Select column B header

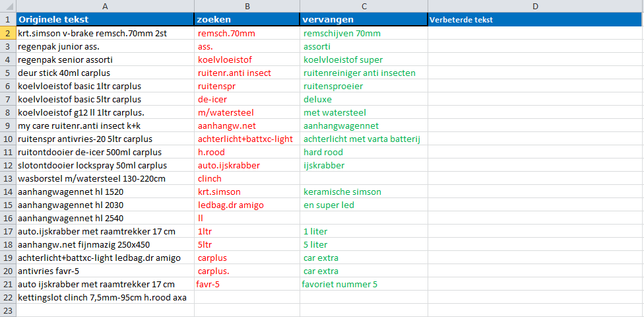pyautogui.click(x=247, y=6)
